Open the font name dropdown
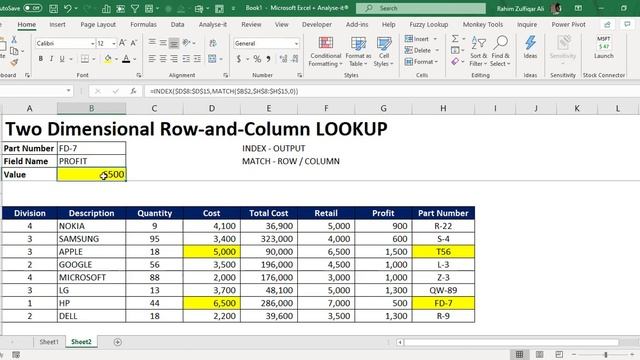Screen dimensions: 640x360 click(92, 43)
